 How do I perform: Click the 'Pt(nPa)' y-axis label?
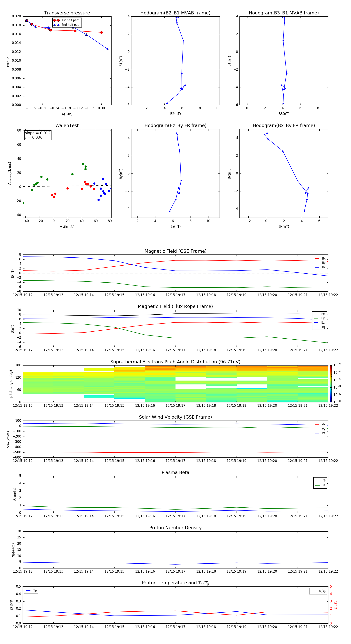[8, 61]
